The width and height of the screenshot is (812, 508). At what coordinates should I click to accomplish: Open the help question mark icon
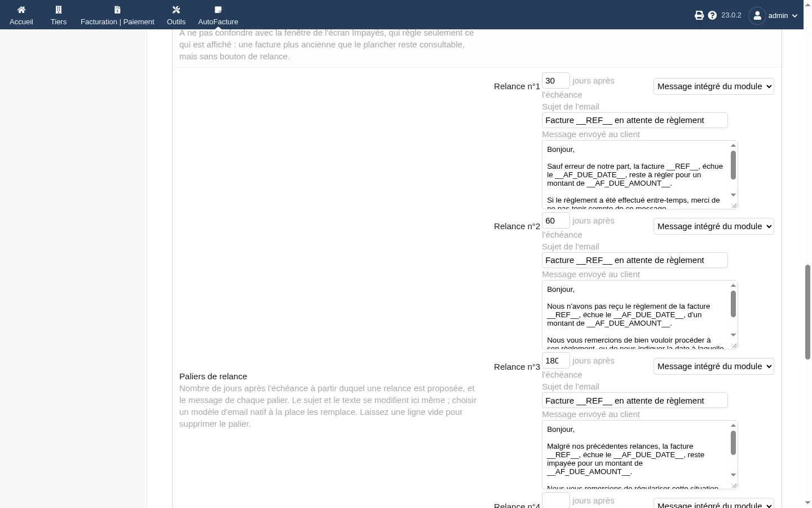click(712, 15)
